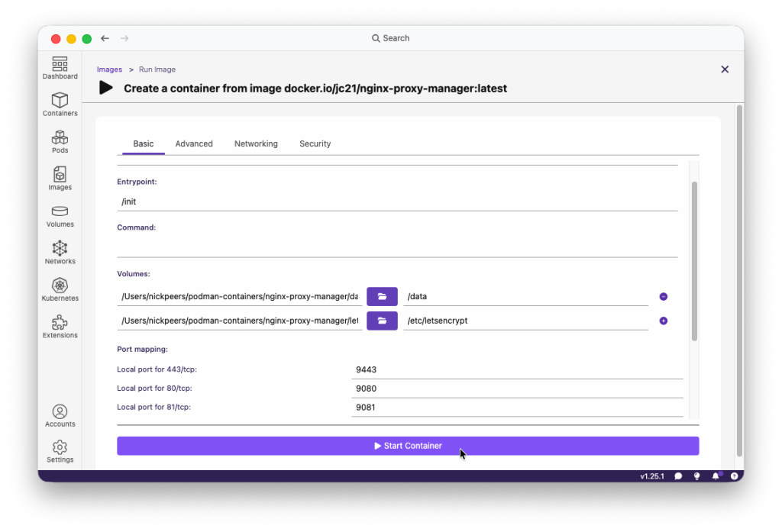Click the local port 443/tcp field
The image size is (782, 532).
coord(517,369)
